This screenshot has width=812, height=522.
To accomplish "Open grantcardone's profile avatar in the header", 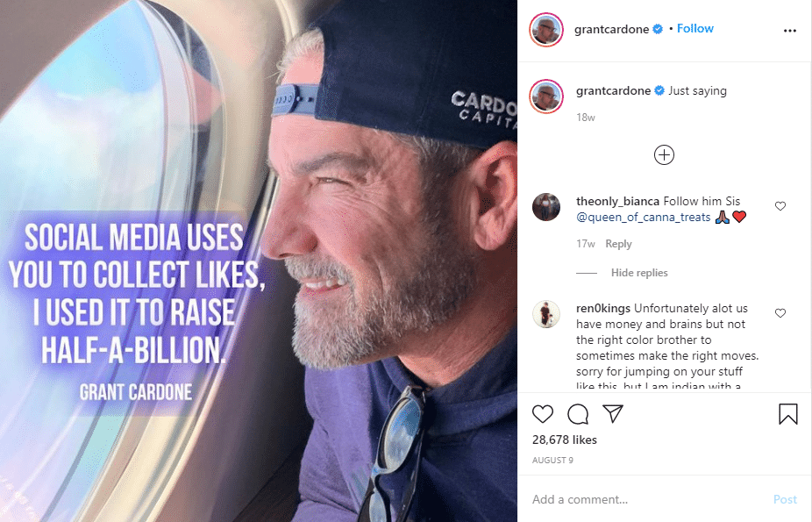I will point(546,29).
